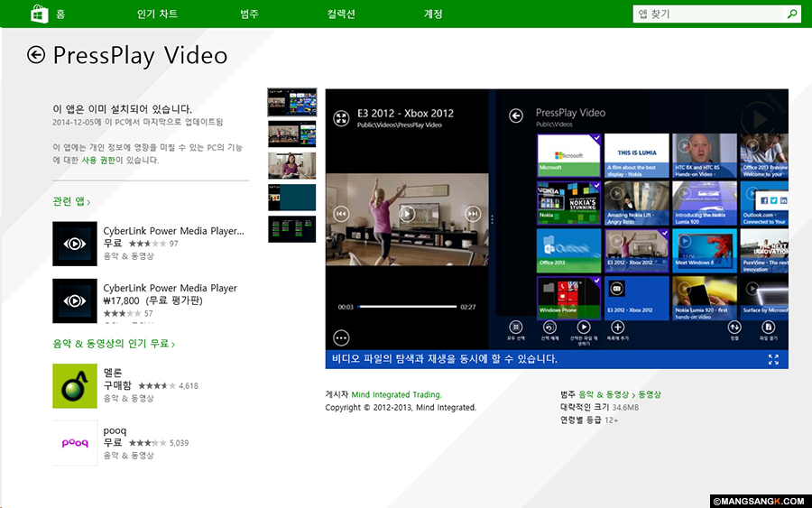Expand the 관련 앱 section

(71, 201)
